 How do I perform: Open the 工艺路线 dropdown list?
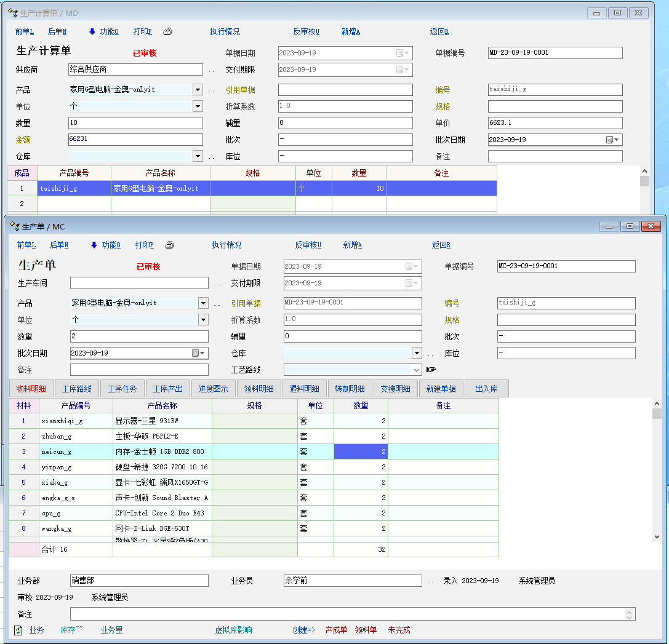coord(417,370)
